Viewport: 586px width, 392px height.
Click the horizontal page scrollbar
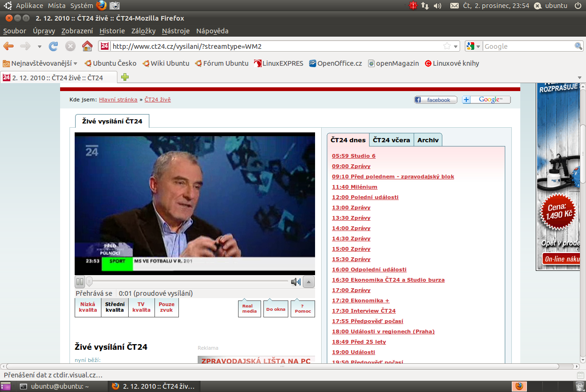[282, 366]
